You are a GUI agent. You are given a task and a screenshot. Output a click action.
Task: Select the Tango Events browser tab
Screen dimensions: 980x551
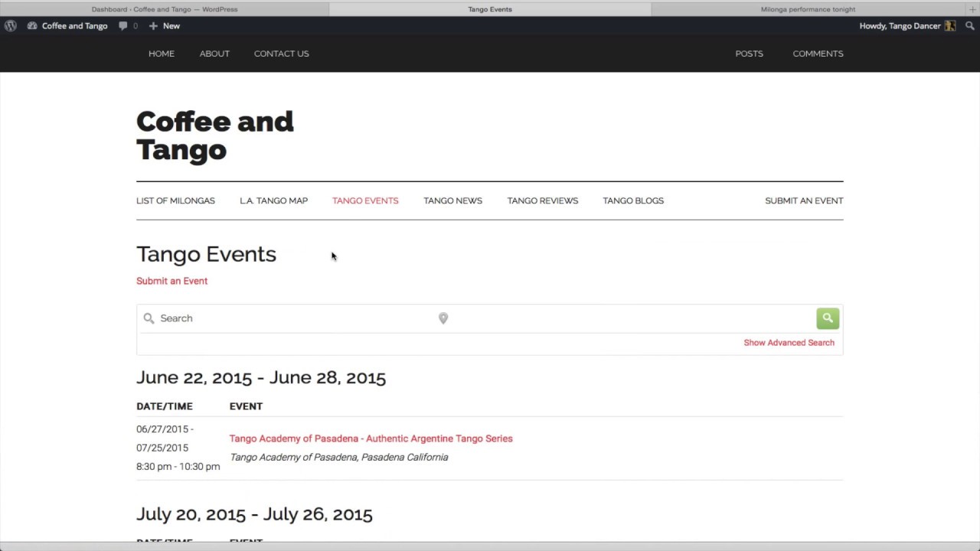pos(490,9)
